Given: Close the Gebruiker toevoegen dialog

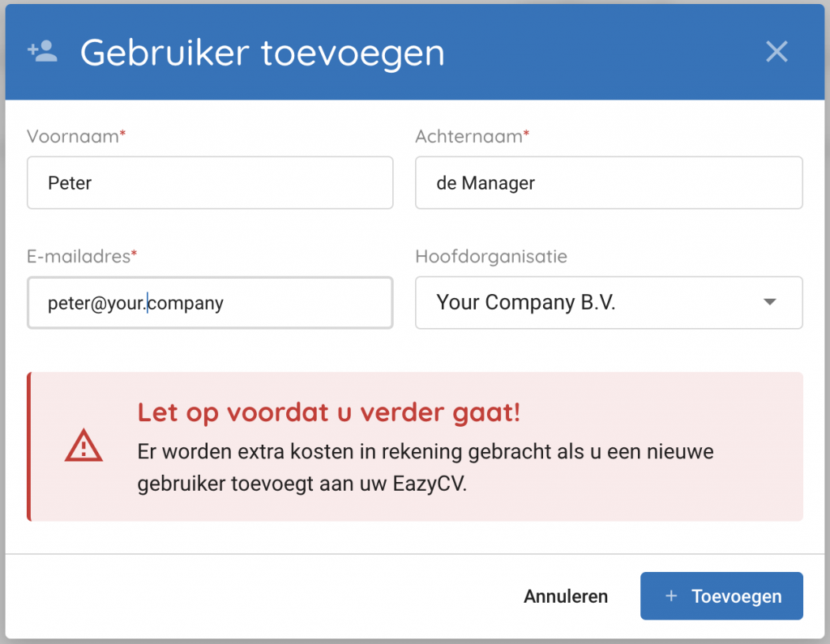Looking at the screenshot, I should (777, 52).
